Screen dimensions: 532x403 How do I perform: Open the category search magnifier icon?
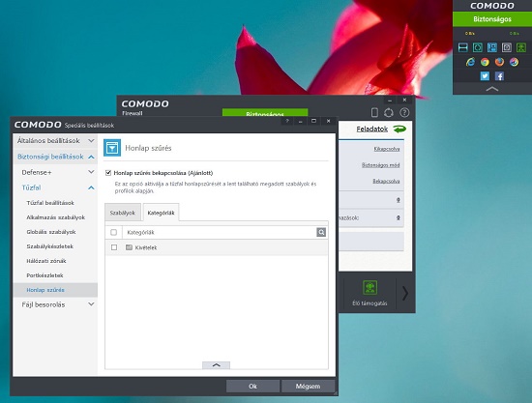pyautogui.click(x=321, y=232)
